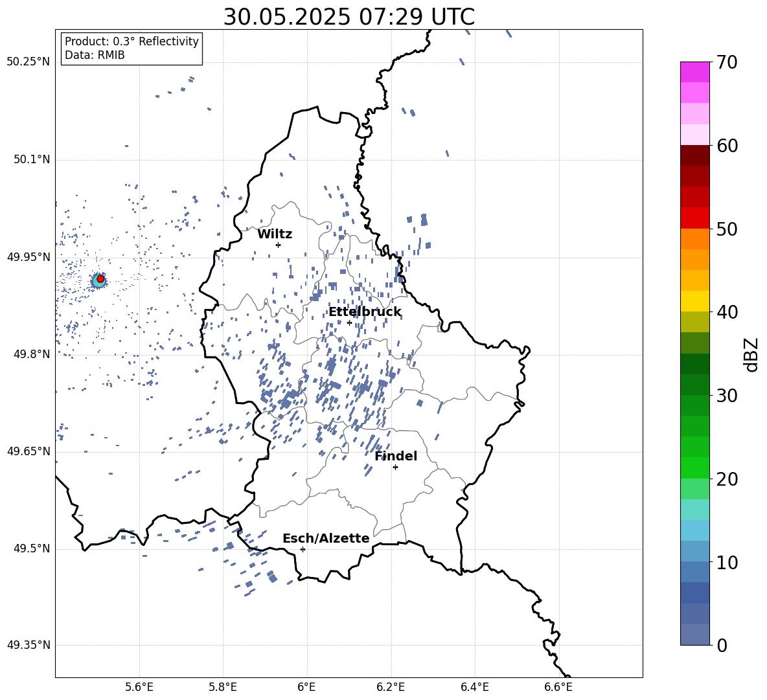Viewport: 767px width, 700px height.
Task: Click the 'dBZ' colorbar label
Action: (750, 354)
